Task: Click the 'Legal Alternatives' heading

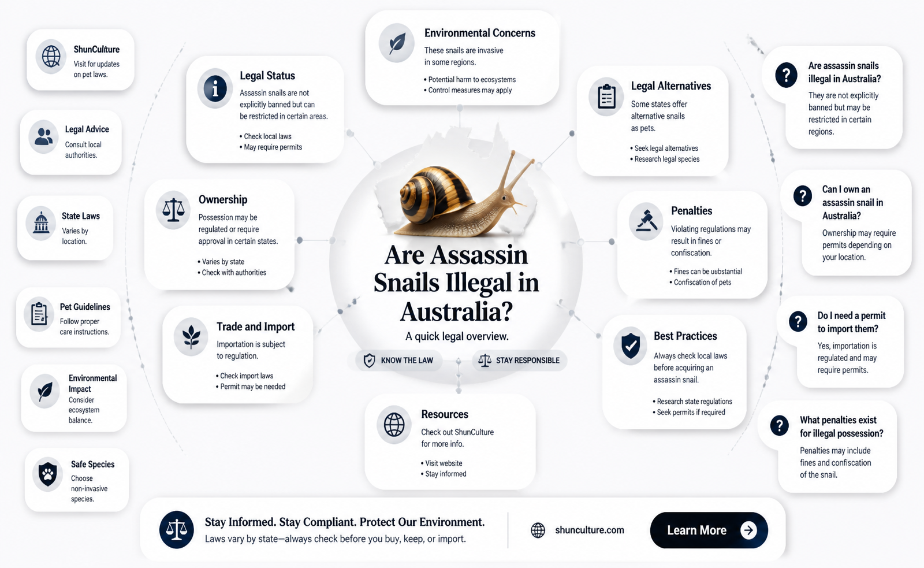Action: pos(671,86)
